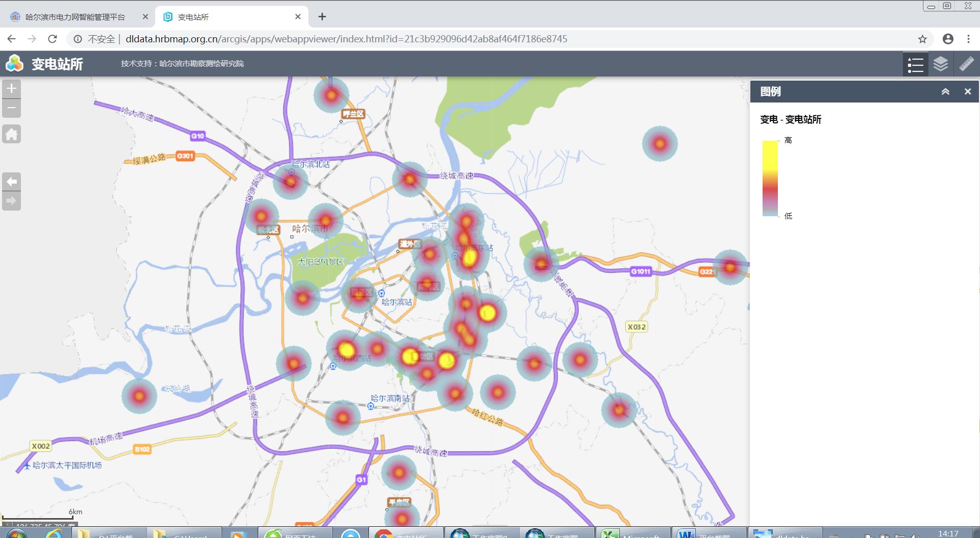Click the 14:17 taskbar clock
This screenshot has height=538, width=980.
click(948, 533)
